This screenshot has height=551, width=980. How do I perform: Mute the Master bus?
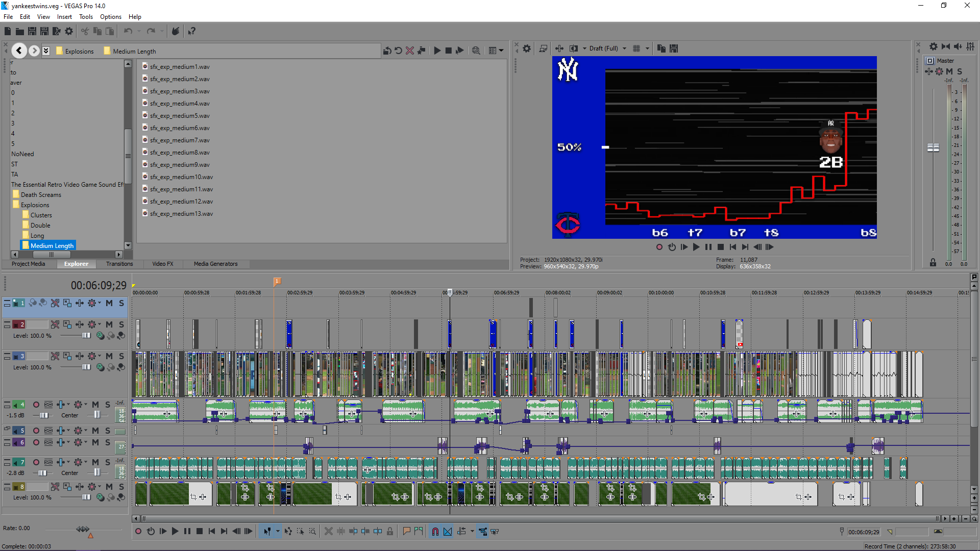click(949, 71)
